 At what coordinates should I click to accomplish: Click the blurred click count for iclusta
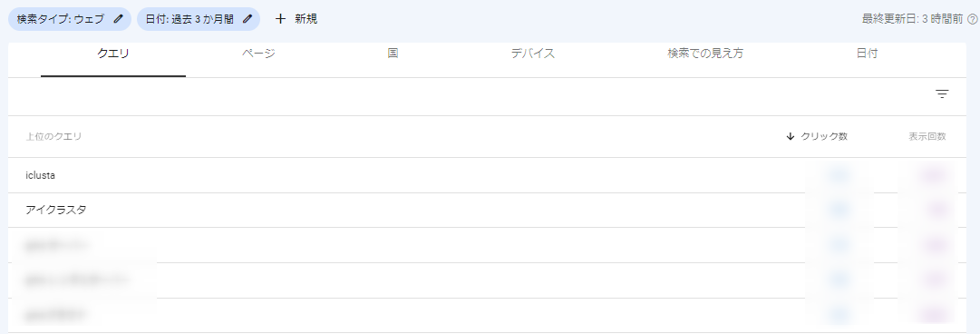pos(839,176)
